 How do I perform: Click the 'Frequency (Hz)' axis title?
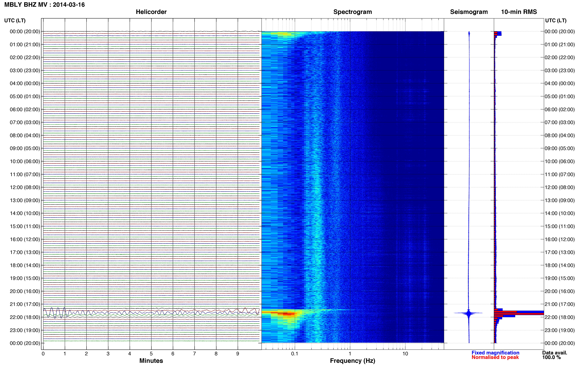click(x=352, y=361)
